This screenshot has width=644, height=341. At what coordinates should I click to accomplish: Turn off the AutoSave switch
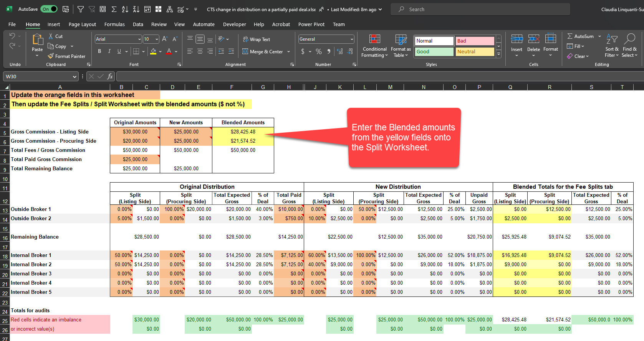point(50,9)
